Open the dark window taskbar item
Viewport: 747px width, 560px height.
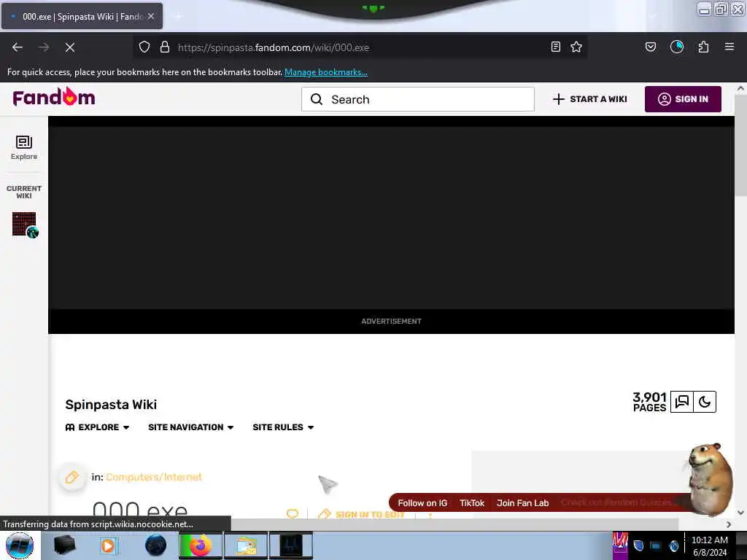point(291,545)
